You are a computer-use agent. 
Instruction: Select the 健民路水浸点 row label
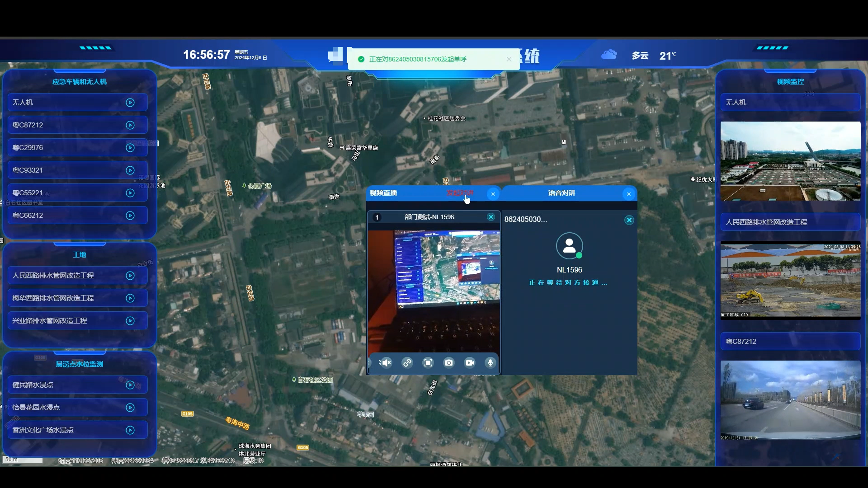[33, 385]
